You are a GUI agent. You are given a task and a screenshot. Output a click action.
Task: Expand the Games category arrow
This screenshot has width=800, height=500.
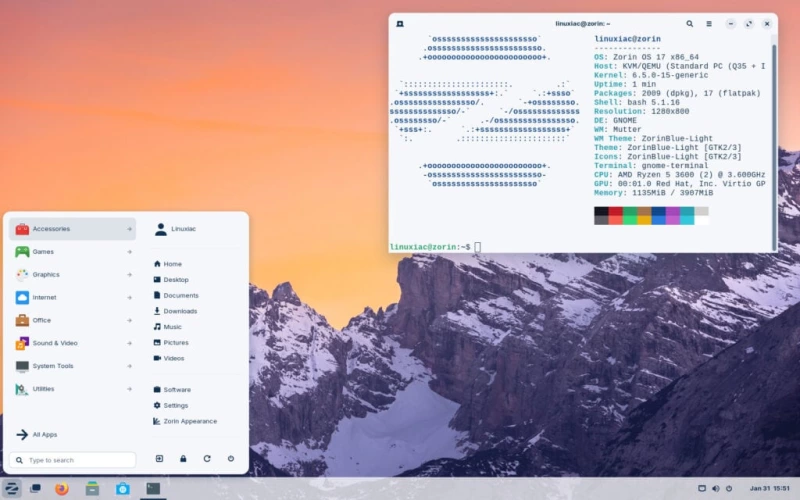[x=130, y=252]
